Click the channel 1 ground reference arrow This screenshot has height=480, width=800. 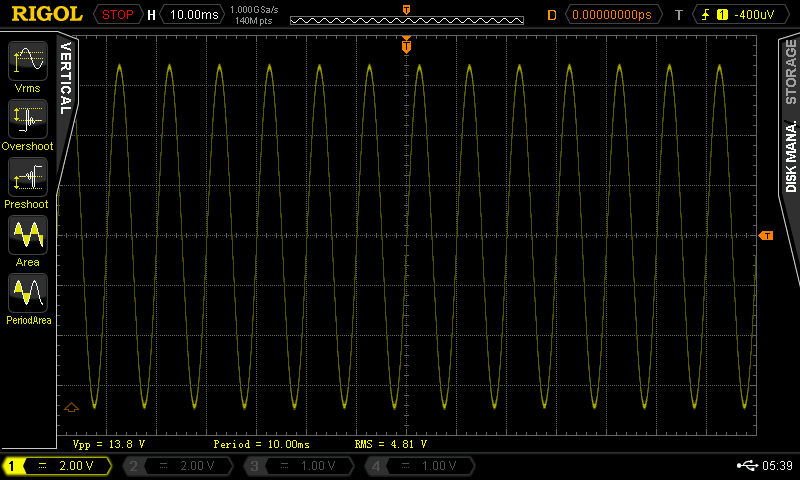pyautogui.click(x=71, y=407)
